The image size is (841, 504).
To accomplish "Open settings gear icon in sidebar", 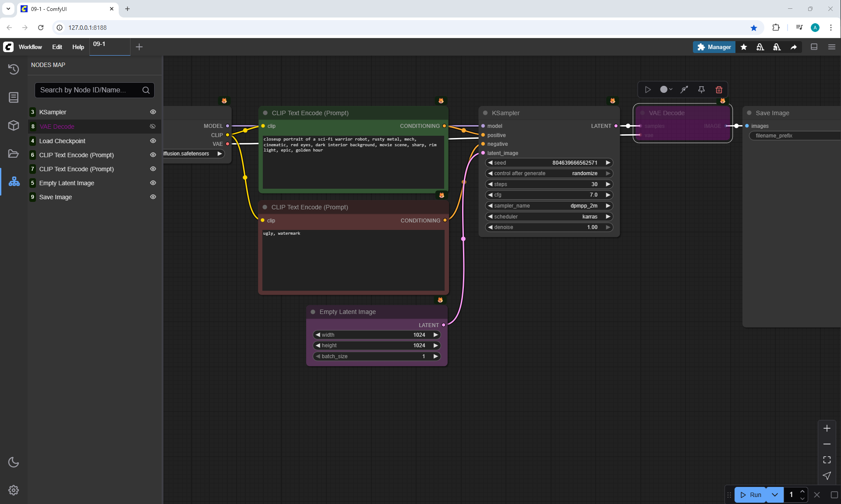I will tap(14, 490).
